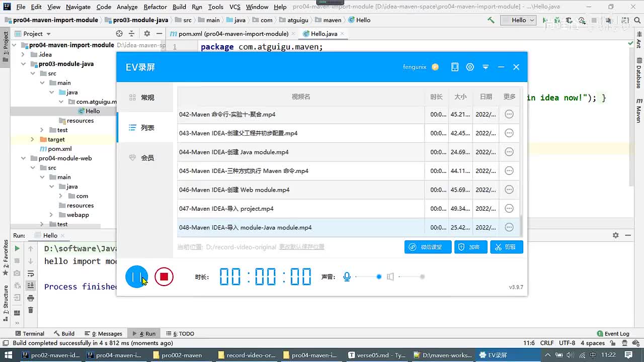This screenshot has height=362, width=644.
Task: Click collapse all icon in Project panel
Action: coord(132,34)
